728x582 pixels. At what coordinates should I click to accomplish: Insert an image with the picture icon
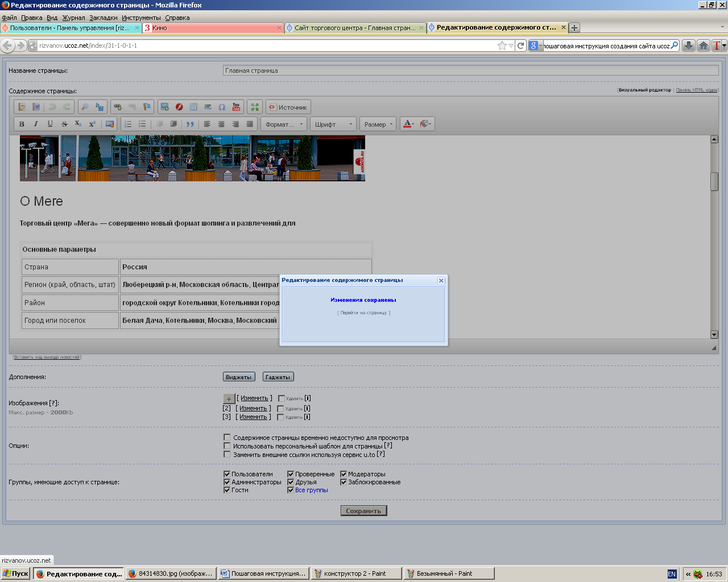(x=165, y=107)
